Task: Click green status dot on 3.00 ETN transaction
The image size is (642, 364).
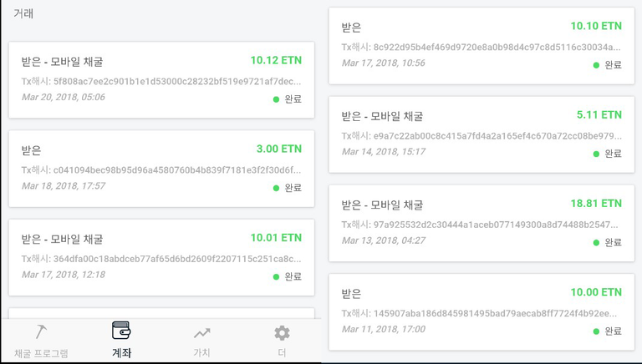Action: pos(276,188)
